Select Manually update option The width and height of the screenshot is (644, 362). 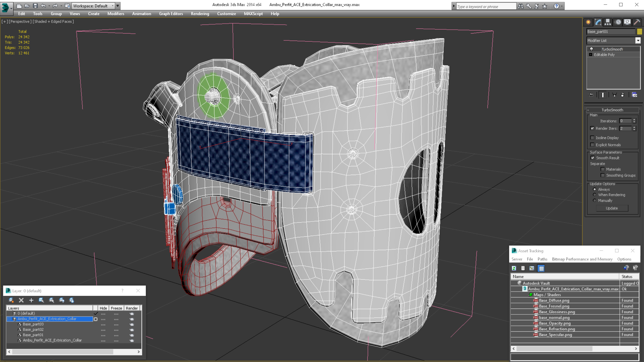[595, 200]
